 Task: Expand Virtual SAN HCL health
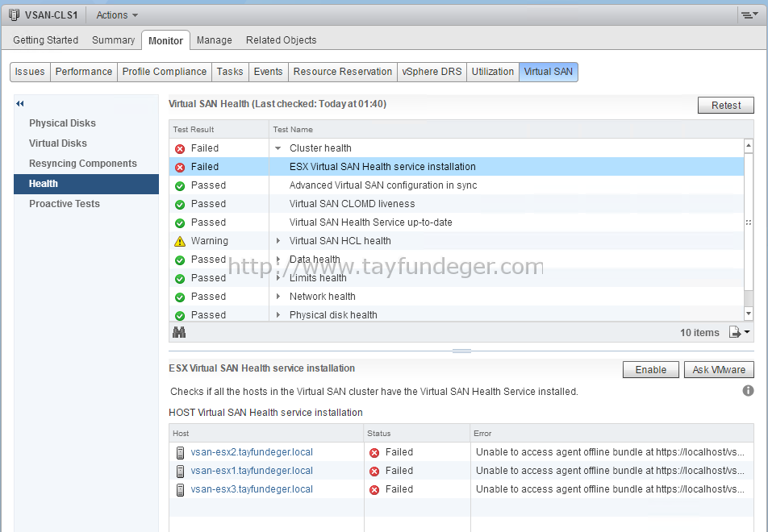pos(278,241)
